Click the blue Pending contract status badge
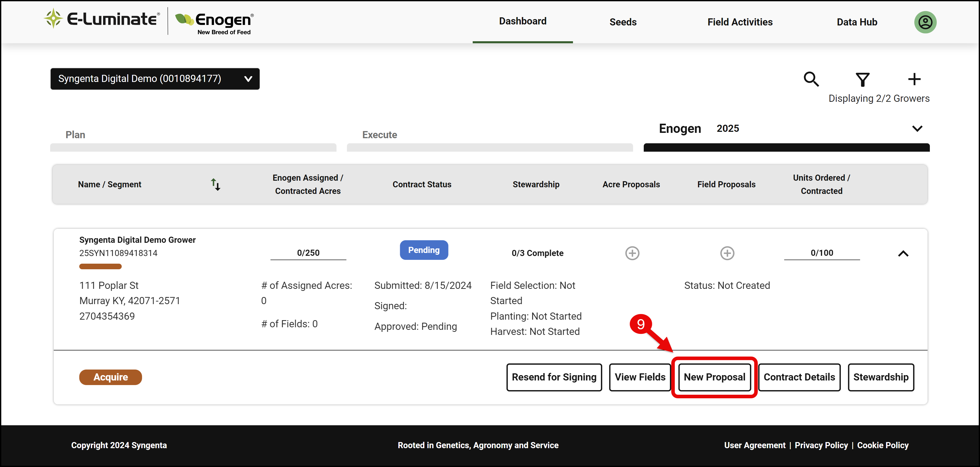 coord(423,250)
